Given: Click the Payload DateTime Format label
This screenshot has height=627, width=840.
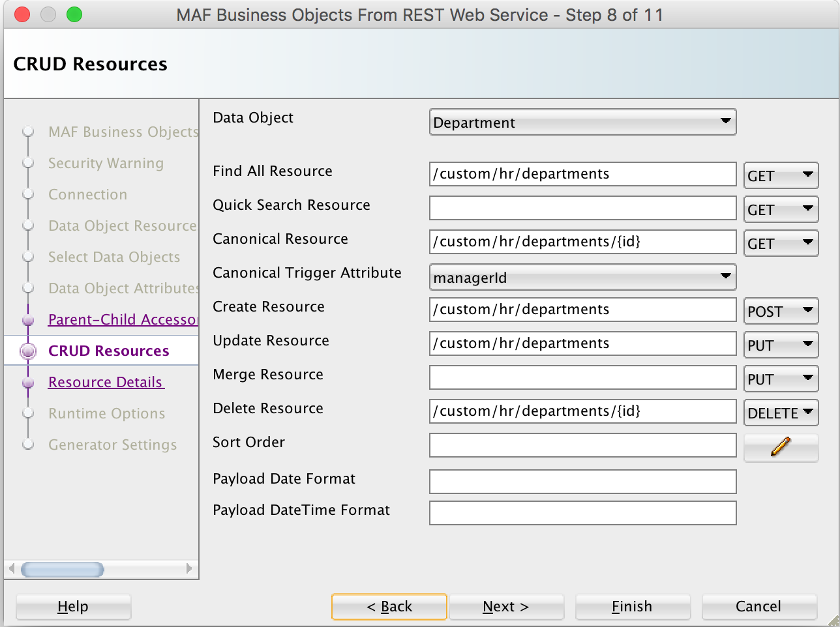Looking at the screenshot, I should [x=301, y=510].
